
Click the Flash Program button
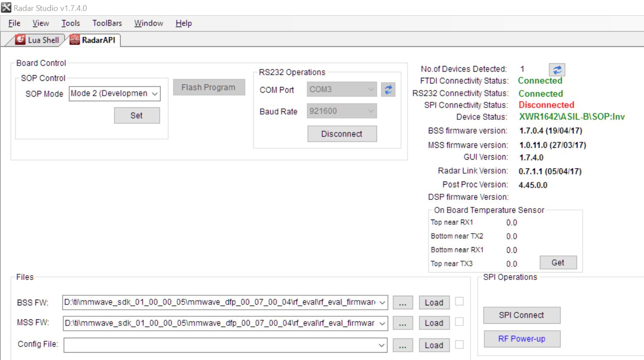coord(209,87)
